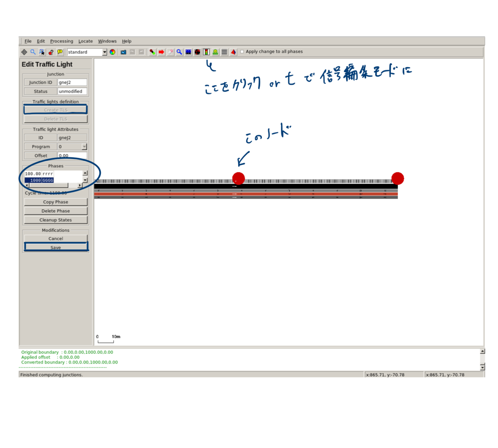Image resolution: width=498 pixels, height=448 pixels.
Task: Open the Locate menu
Action: pyautogui.click(x=85, y=41)
